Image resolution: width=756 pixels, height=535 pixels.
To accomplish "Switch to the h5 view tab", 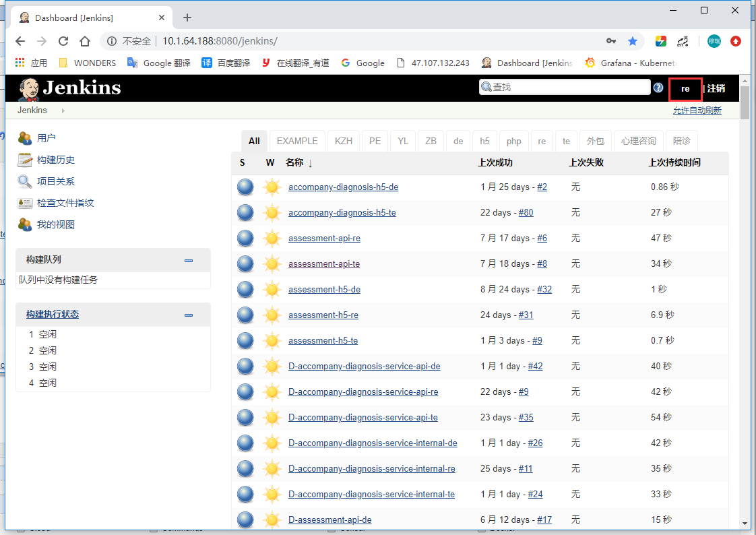I will pos(484,141).
